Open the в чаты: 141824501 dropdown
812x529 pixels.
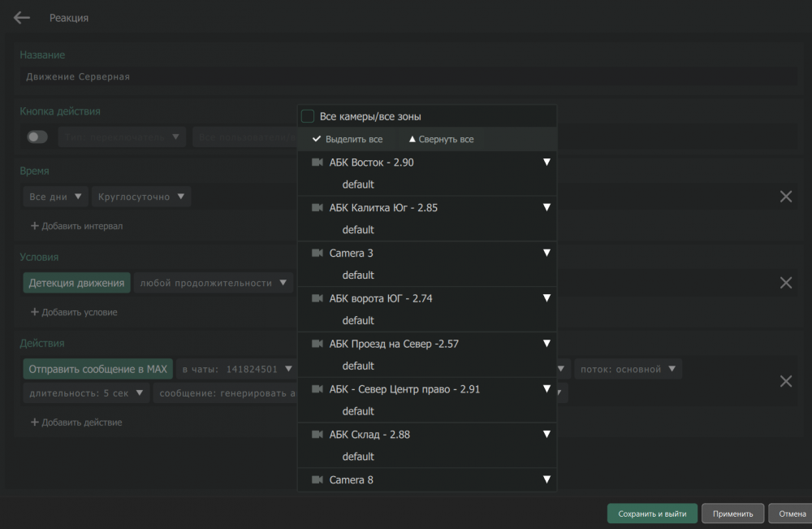pyautogui.click(x=236, y=369)
